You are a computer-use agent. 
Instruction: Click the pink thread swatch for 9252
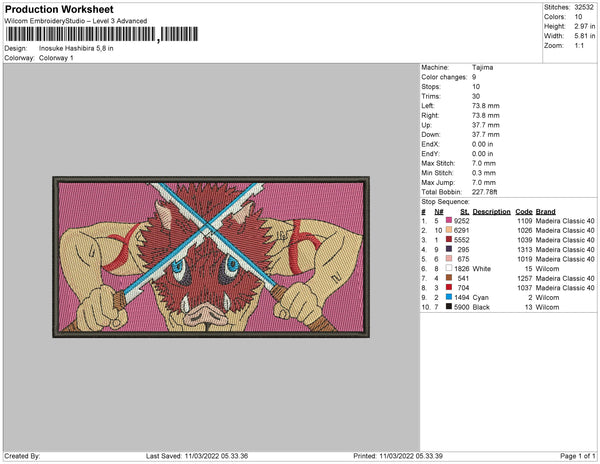pyautogui.click(x=449, y=220)
